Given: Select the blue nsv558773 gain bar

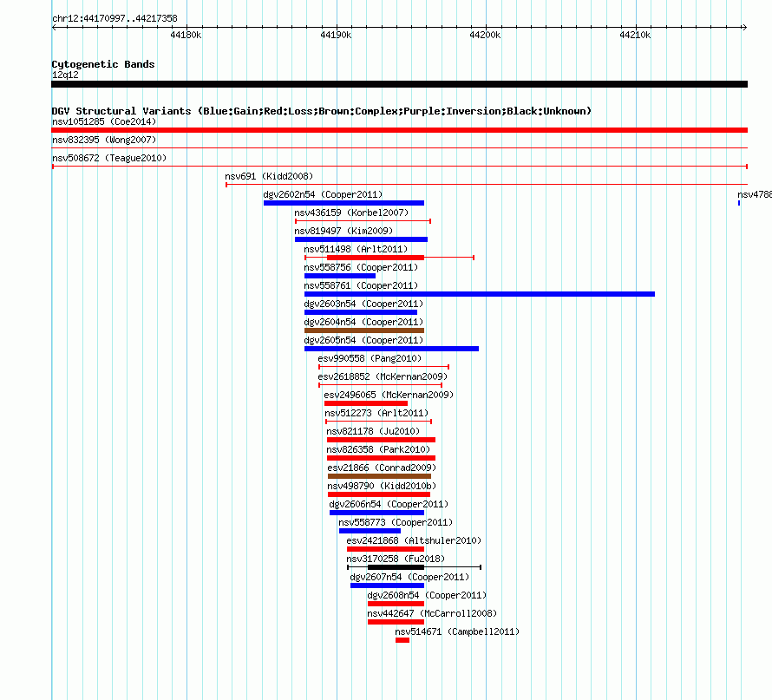Looking at the screenshot, I should coord(370,531).
